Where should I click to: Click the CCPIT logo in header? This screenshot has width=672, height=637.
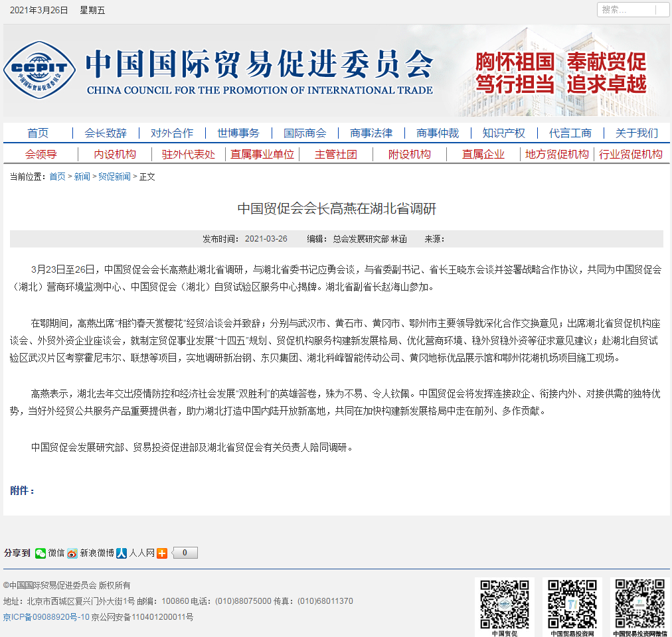[x=40, y=70]
